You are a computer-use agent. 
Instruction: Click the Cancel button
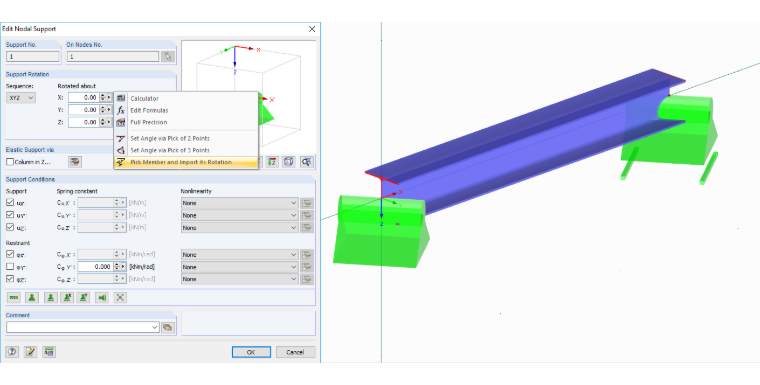[x=295, y=352]
